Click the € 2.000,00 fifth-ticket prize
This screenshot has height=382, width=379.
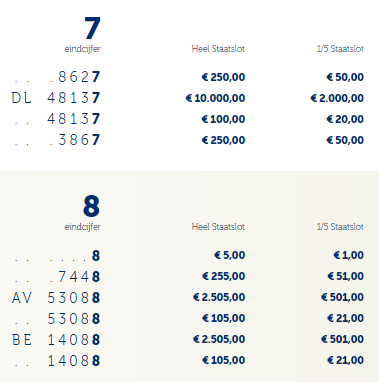[x=337, y=98]
